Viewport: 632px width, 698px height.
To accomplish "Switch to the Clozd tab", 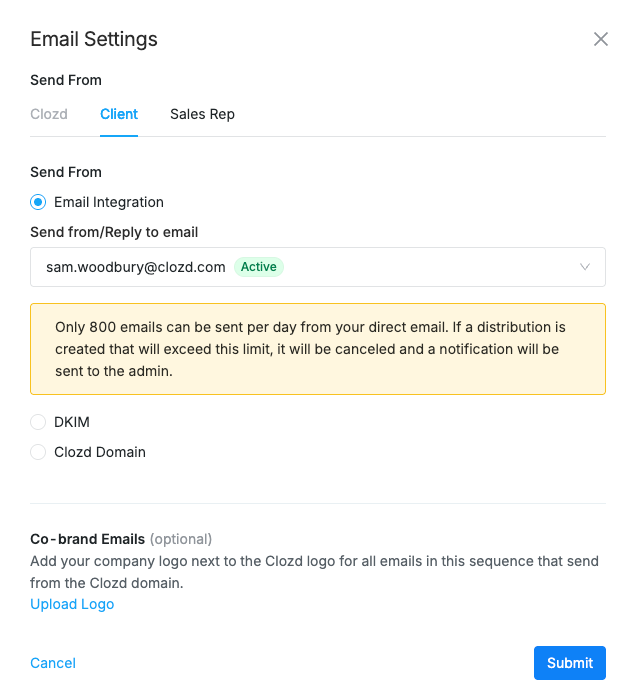I will pos(49,114).
